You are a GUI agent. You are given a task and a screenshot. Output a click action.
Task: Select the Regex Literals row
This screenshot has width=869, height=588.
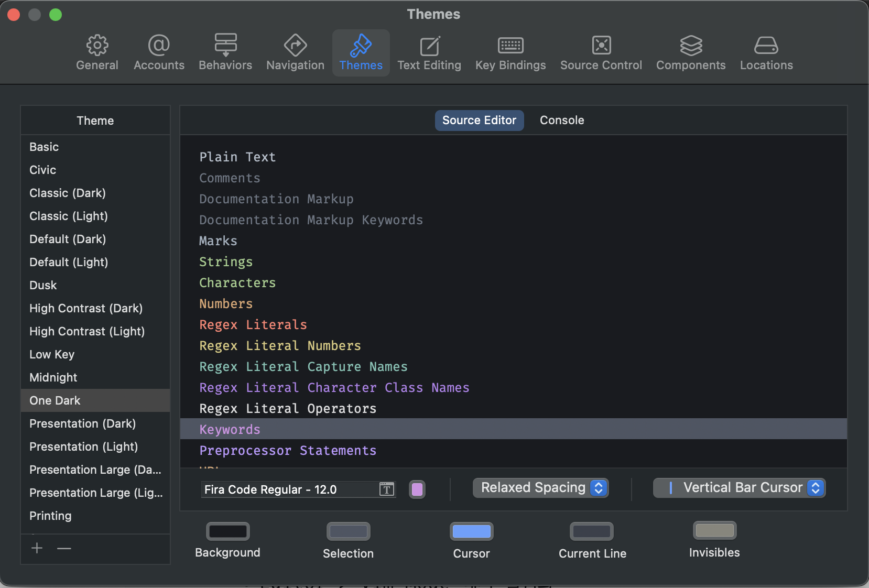coord(514,324)
